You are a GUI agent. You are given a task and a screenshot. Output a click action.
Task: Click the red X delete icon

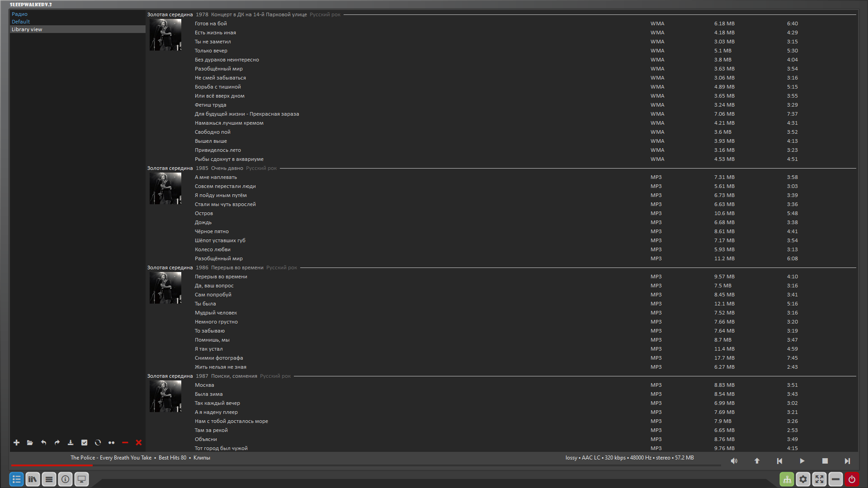coord(139,443)
